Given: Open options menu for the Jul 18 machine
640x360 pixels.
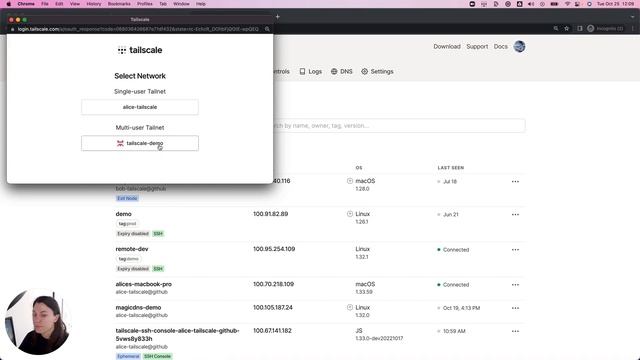Looking at the screenshot, I should pos(515,182).
